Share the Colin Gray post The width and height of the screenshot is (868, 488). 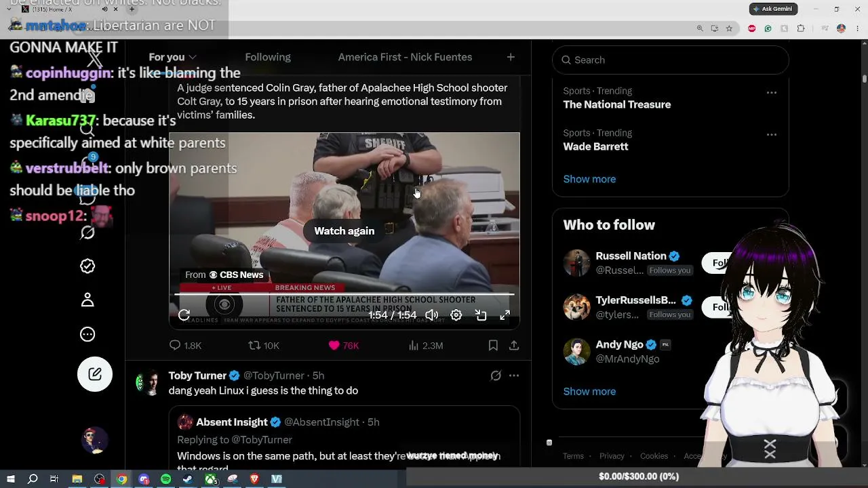point(514,346)
